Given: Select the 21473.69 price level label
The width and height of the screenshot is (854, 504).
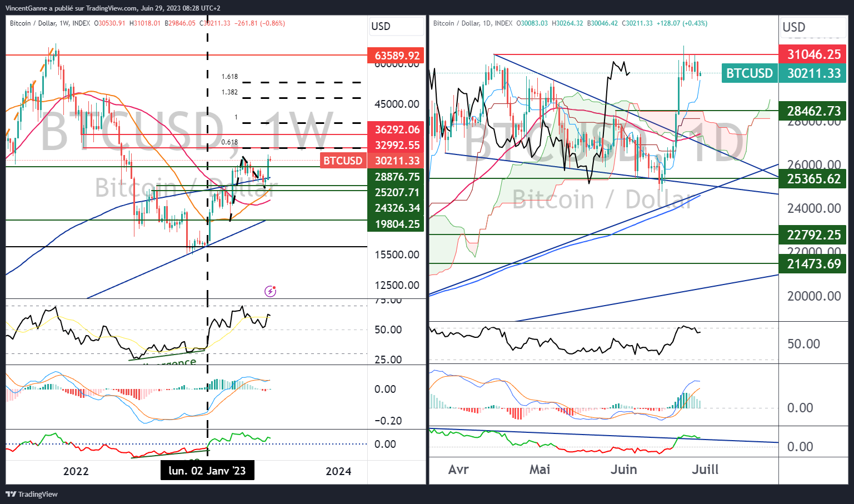Looking at the screenshot, I should pos(813,263).
